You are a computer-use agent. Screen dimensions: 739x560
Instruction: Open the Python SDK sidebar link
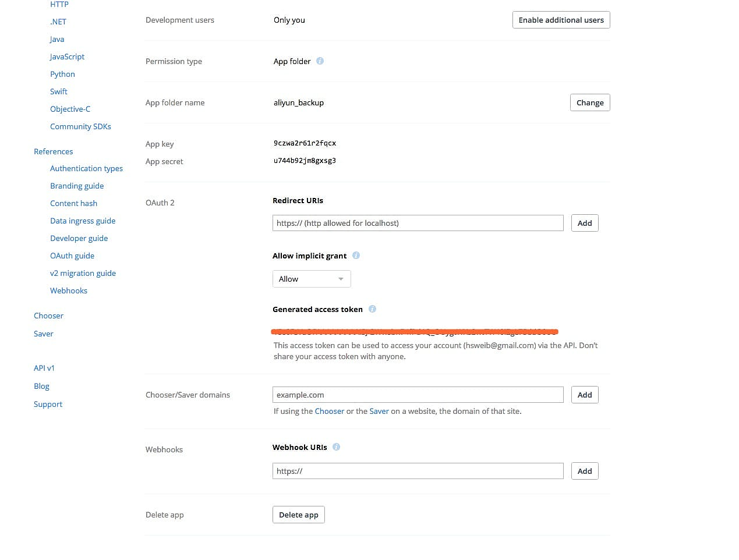62,74
